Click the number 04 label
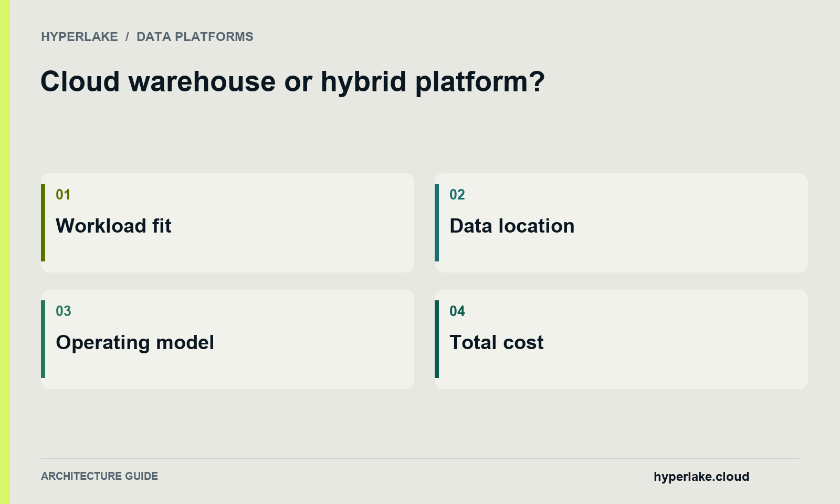The width and height of the screenshot is (840, 504). pos(457,311)
